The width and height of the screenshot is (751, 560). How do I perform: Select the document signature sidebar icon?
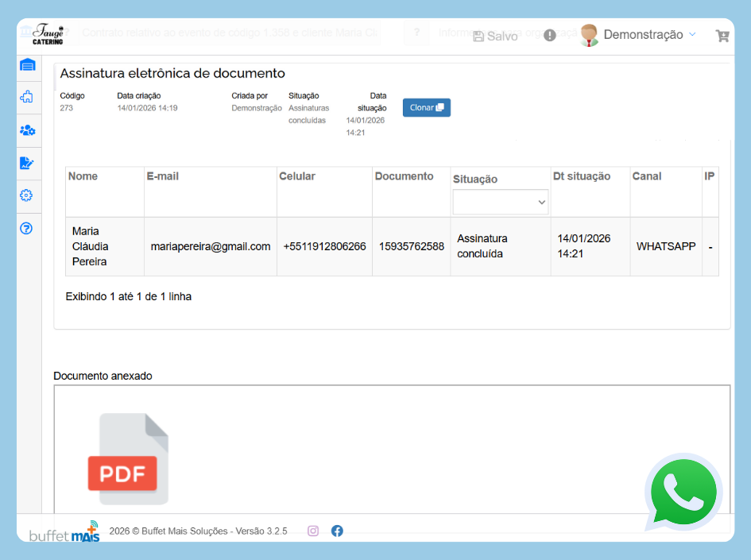[x=27, y=163]
